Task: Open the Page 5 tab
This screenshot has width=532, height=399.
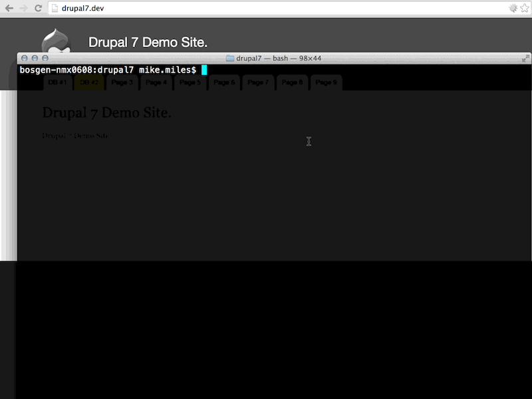Action: pyautogui.click(x=190, y=82)
